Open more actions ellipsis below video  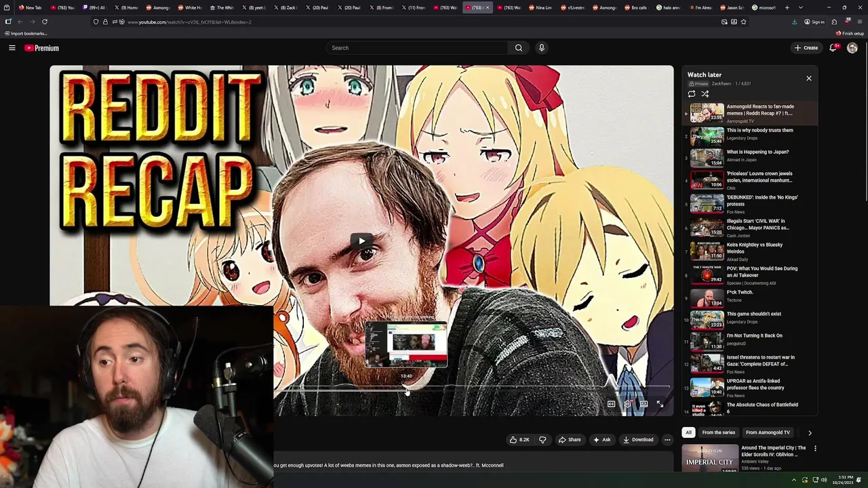click(667, 440)
